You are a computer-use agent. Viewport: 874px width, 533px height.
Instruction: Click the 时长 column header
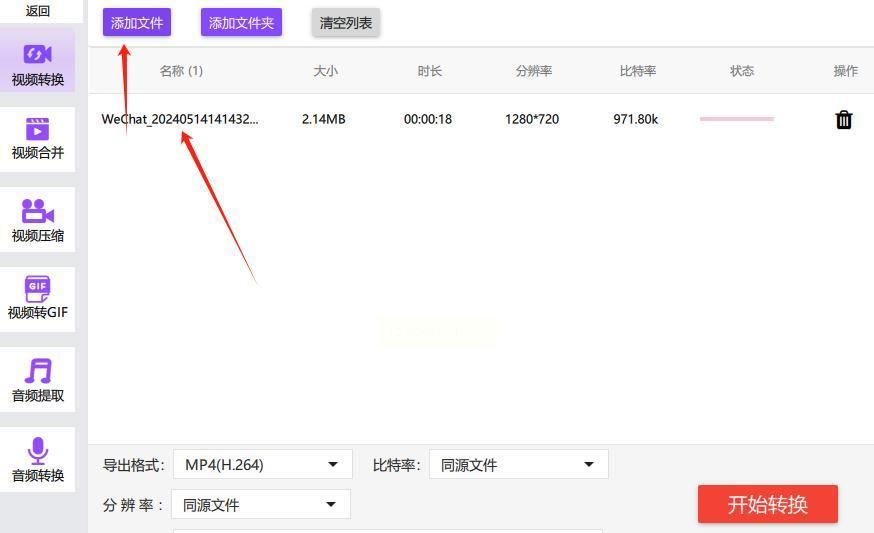point(430,71)
